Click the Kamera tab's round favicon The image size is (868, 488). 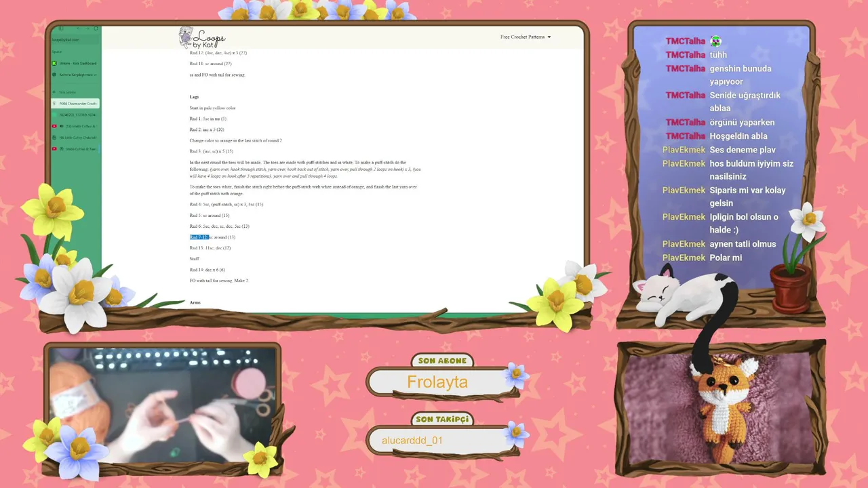(x=54, y=75)
